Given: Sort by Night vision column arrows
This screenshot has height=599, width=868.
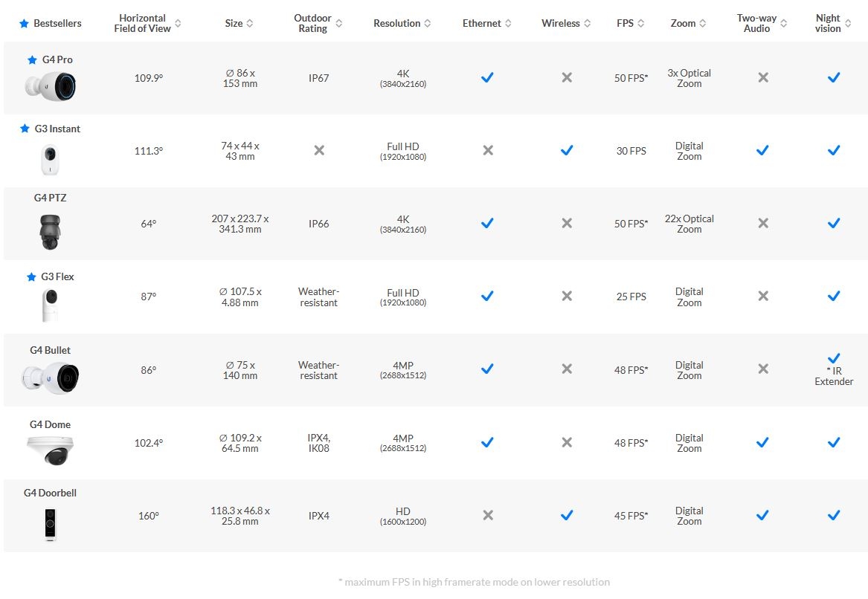Looking at the screenshot, I should pyautogui.click(x=848, y=23).
